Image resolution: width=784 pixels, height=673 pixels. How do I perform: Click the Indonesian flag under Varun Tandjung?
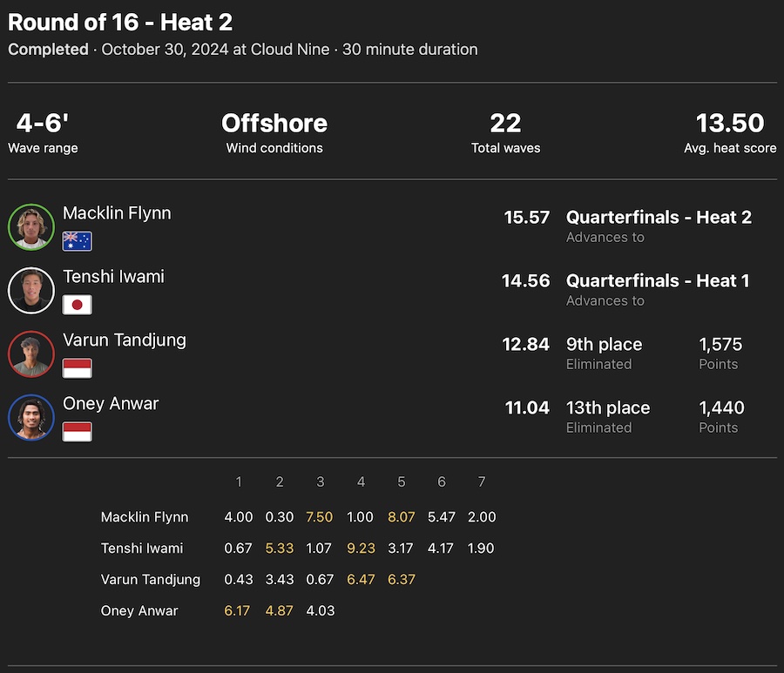tap(78, 368)
